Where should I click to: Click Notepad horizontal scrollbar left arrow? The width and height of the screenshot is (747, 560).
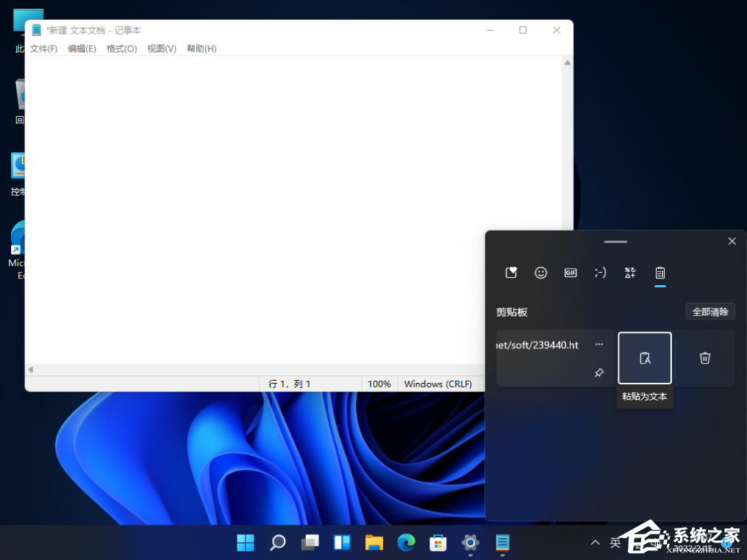(31, 370)
